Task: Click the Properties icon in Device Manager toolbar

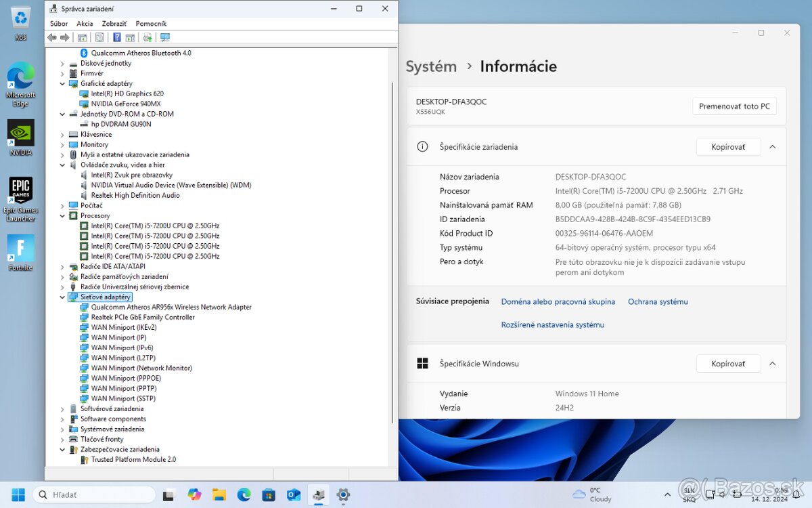Action: 99,37
